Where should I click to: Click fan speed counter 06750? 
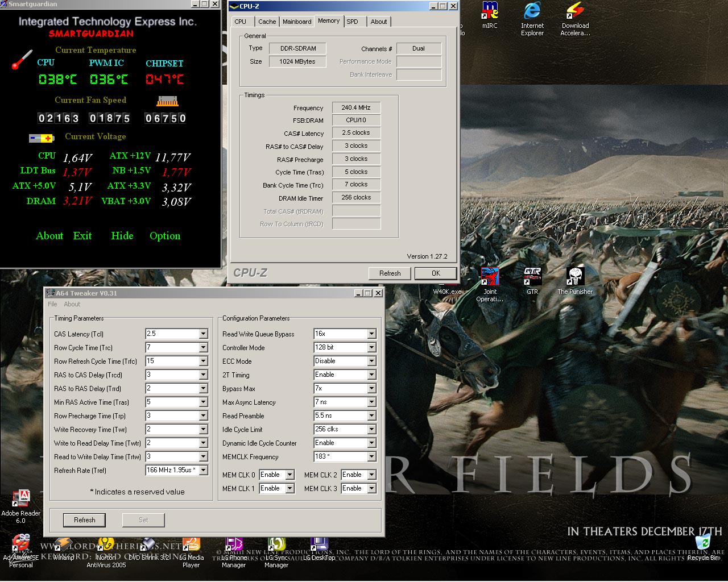166,118
